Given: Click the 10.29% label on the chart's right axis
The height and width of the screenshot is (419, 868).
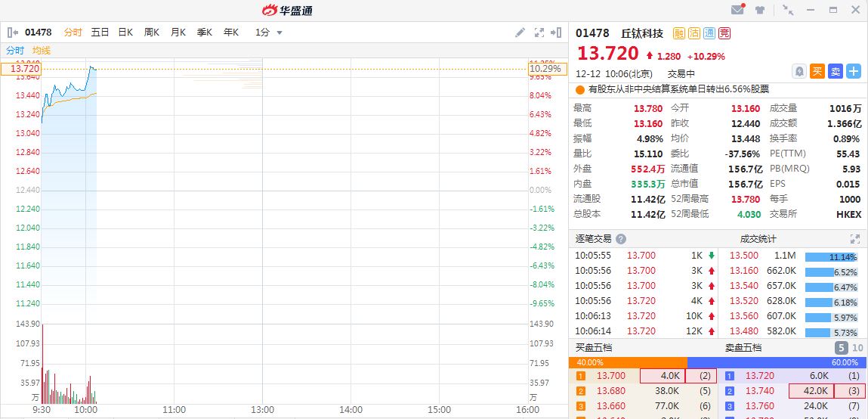Looking at the screenshot, I should (x=548, y=69).
